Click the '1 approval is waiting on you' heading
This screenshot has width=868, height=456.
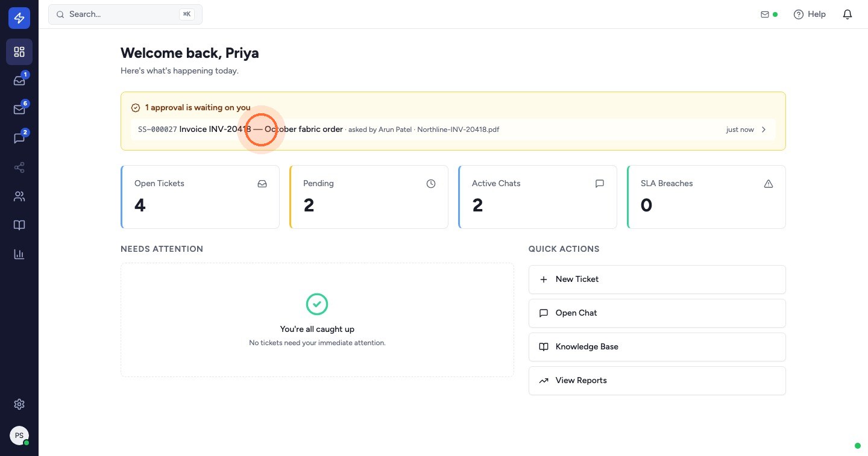pyautogui.click(x=198, y=108)
